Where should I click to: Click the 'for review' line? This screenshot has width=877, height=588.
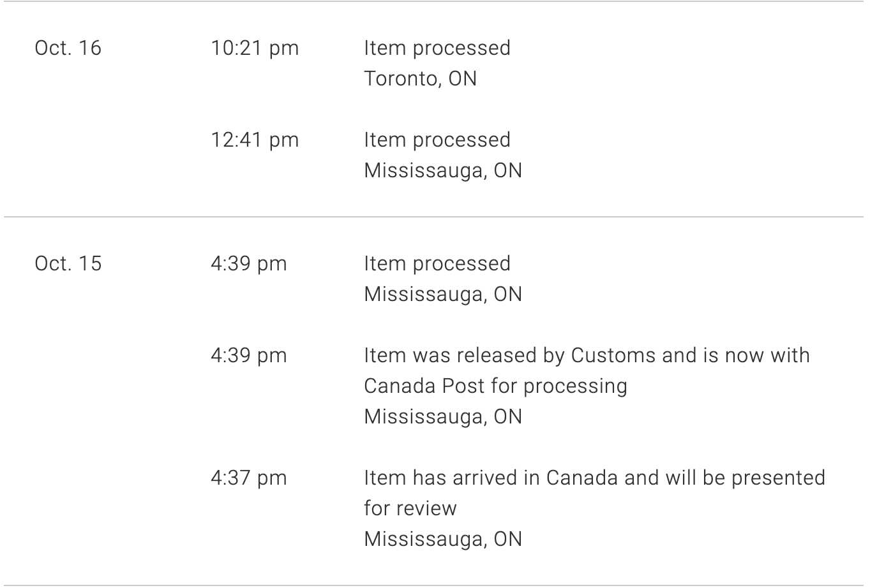pos(410,508)
